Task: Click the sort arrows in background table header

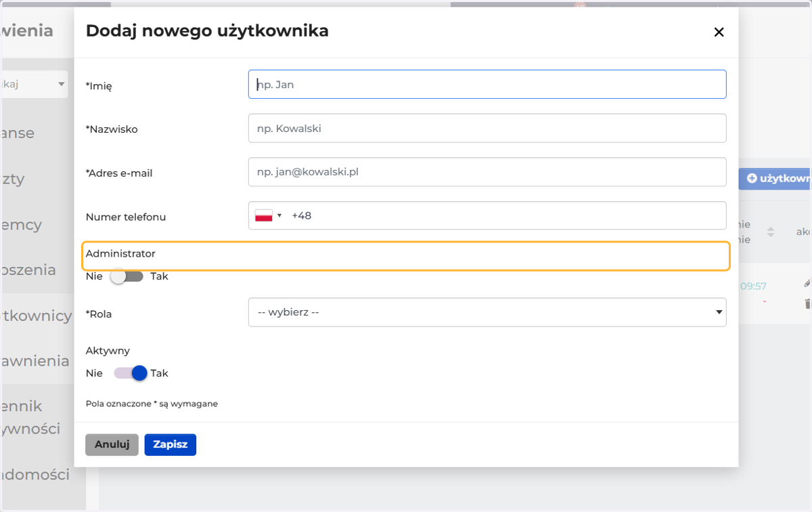Action: 770,232
